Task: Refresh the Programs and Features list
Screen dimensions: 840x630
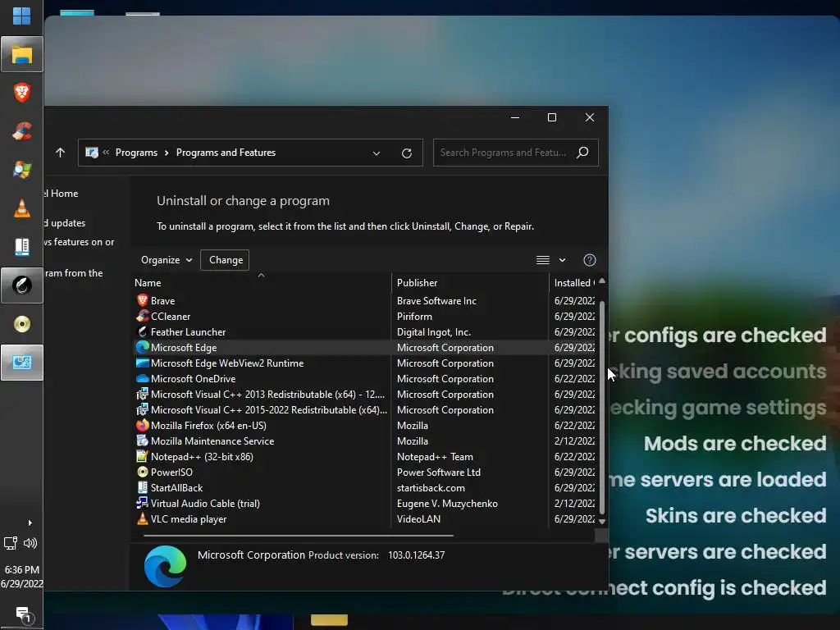Action: [x=407, y=153]
